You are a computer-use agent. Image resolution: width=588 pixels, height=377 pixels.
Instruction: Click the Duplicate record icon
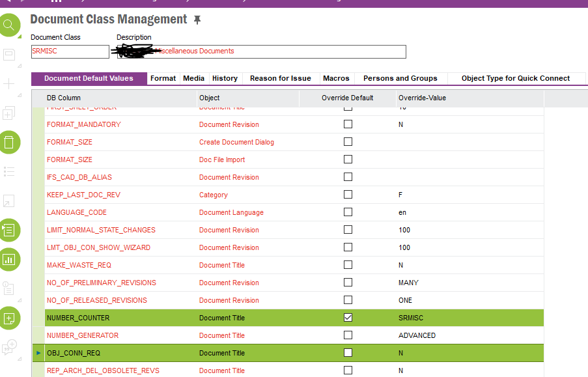[8, 113]
